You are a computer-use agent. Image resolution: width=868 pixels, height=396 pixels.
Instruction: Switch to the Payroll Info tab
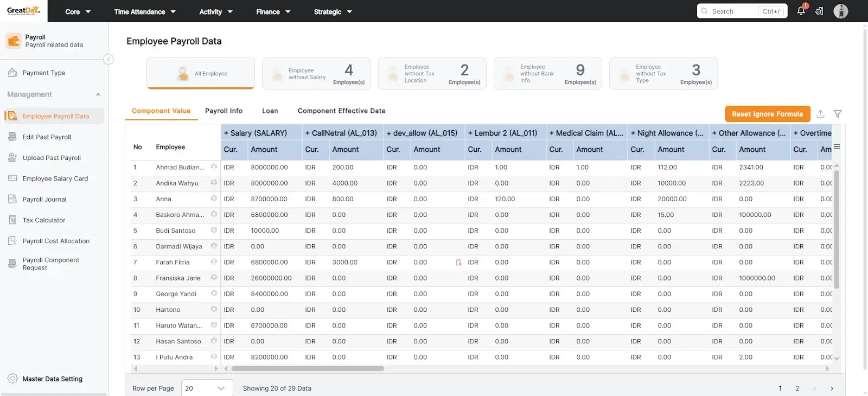(224, 111)
